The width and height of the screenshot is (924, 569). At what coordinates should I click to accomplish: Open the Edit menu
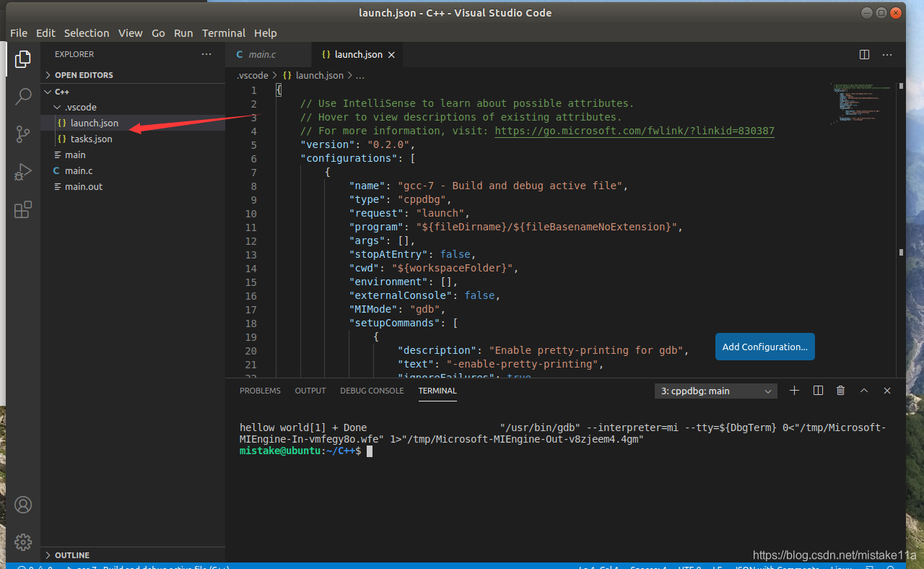click(x=45, y=33)
